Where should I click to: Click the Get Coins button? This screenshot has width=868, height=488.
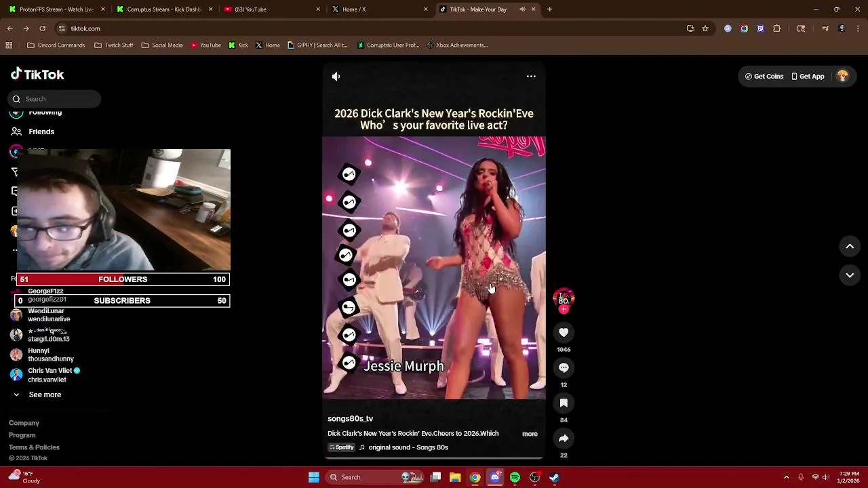click(x=764, y=77)
